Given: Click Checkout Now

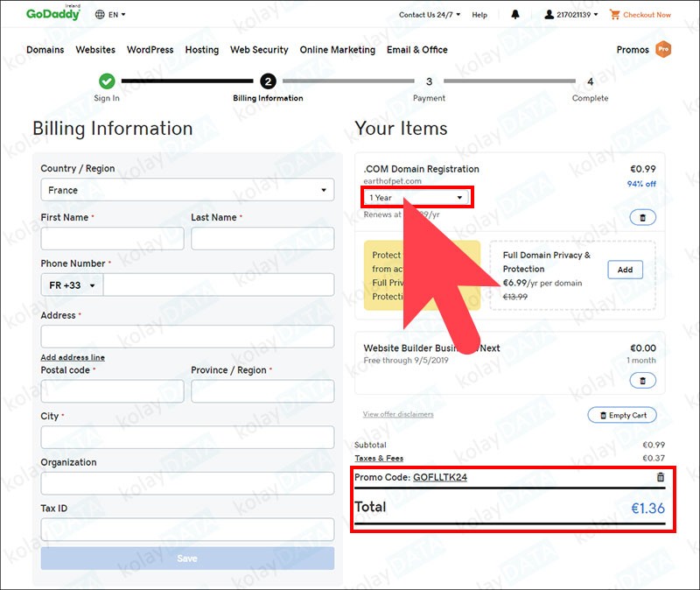Looking at the screenshot, I should 647,15.
